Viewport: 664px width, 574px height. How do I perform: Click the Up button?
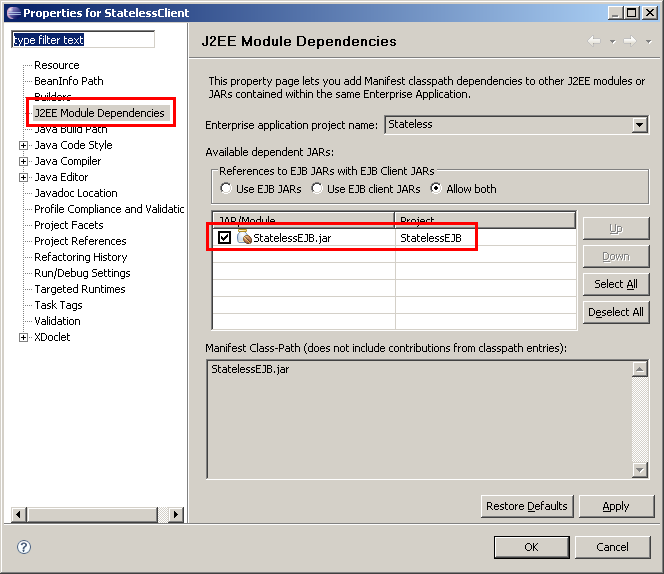coord(616,229)
